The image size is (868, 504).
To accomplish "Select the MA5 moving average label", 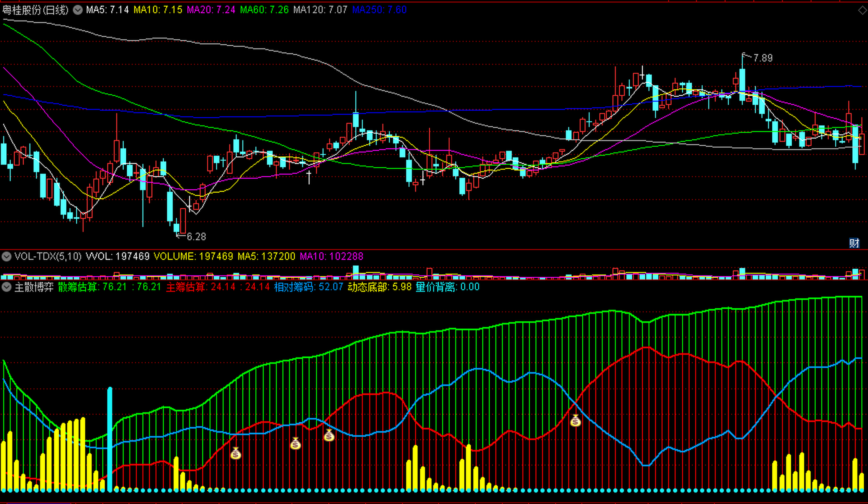I will click(107, 10).
